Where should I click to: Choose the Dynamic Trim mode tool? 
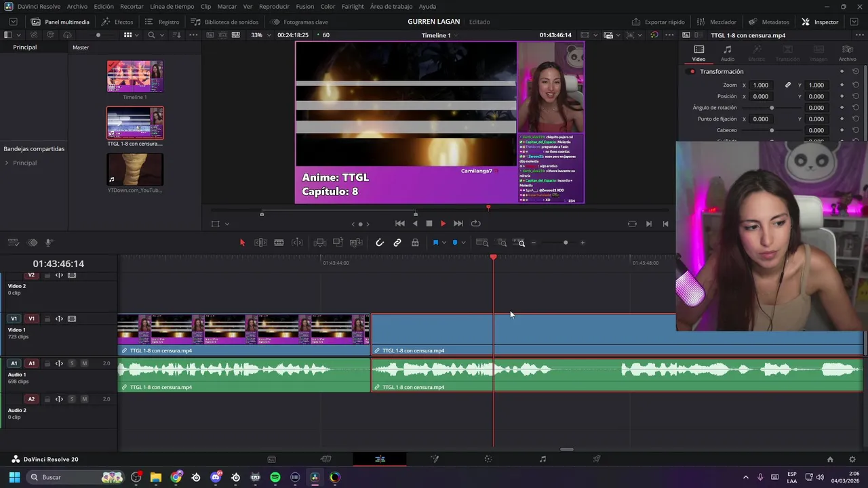[297, 243]
